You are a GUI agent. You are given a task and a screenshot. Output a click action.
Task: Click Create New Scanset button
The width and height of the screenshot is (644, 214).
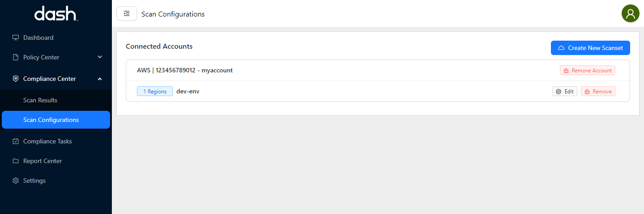click(590, 48)
